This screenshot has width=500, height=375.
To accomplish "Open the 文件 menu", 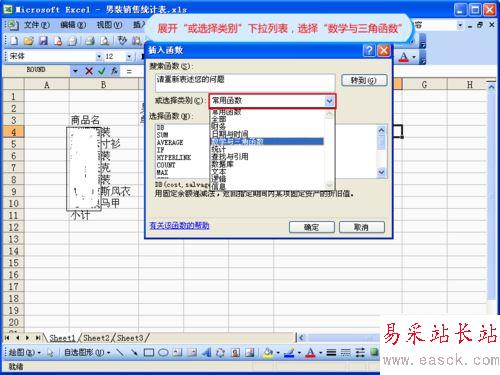I will [x=37, y=25].
